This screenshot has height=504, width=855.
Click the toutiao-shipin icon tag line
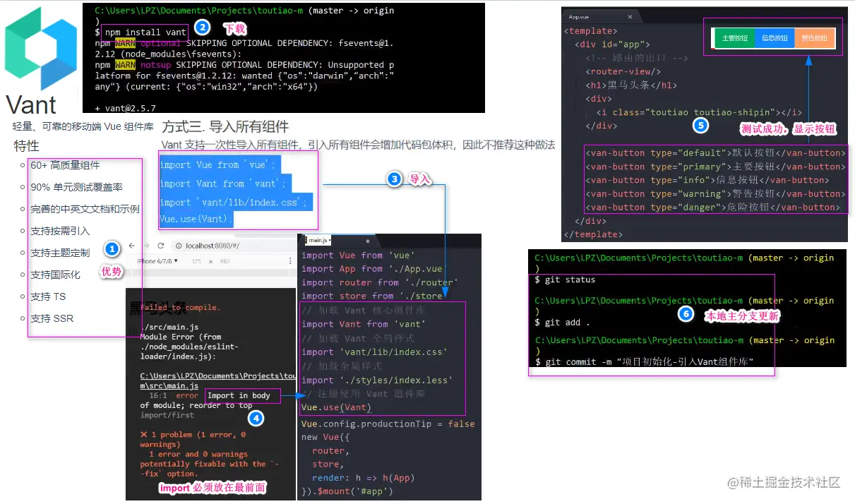tap(699, 112)
